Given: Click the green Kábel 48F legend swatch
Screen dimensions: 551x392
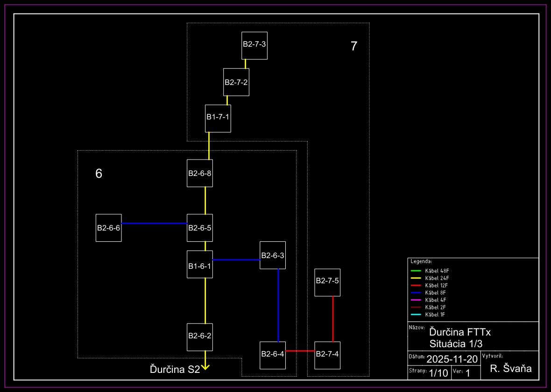Looking at the screenshot, I should [416, 271].
